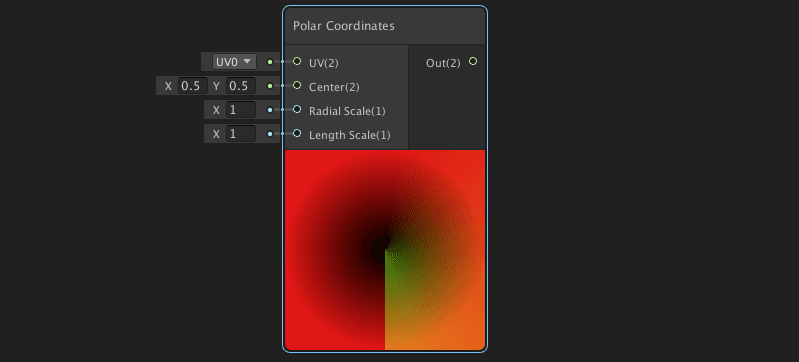Select the Polar Coordinates node title
This screenshot has height=362, width=799.
[344, 26]
